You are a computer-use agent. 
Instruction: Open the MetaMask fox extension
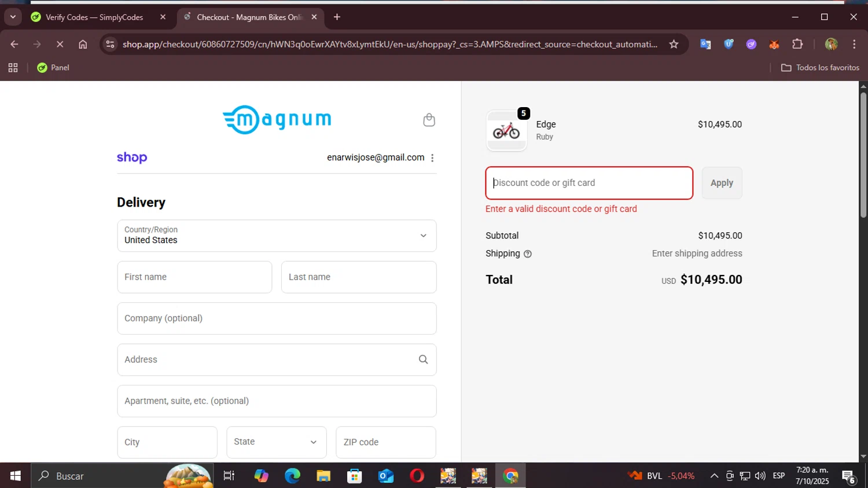(x=774, y=44)
